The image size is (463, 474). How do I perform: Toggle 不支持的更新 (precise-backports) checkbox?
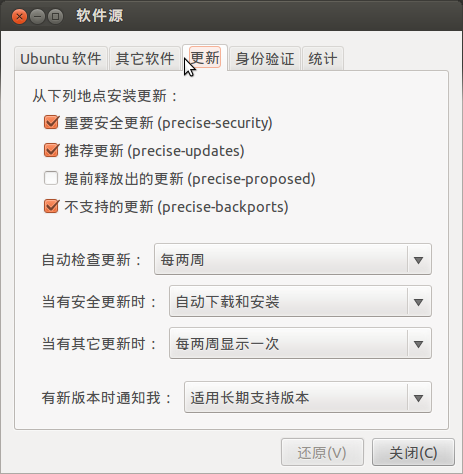click(x=51, y=206)
